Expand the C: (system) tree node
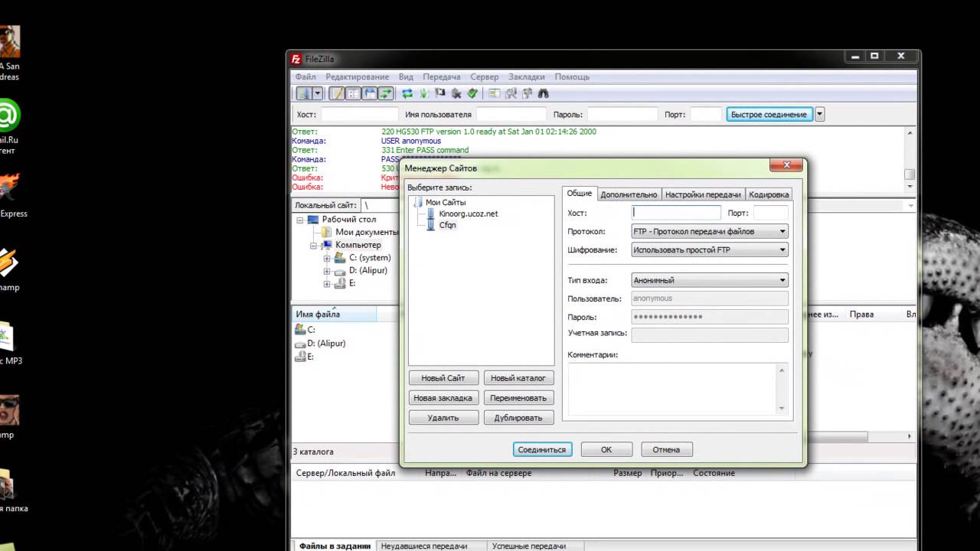The height and width of the screenshot is (551, 980). [x=327, y=259]
